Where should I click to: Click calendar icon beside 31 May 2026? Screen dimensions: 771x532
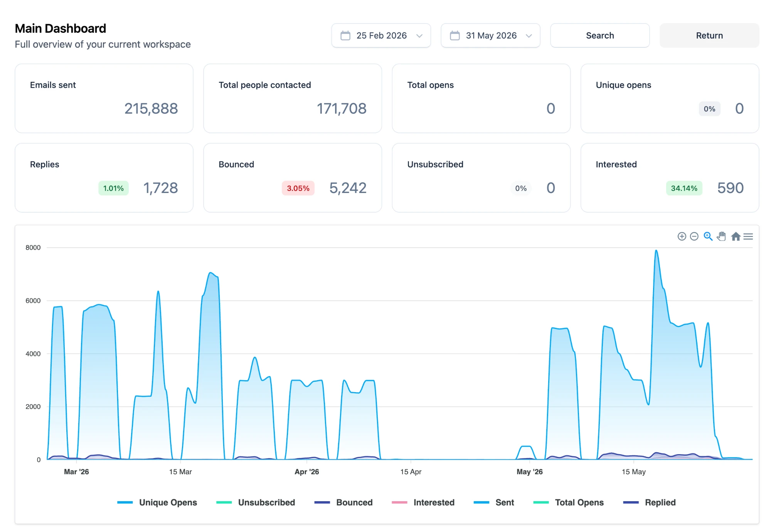455,35
